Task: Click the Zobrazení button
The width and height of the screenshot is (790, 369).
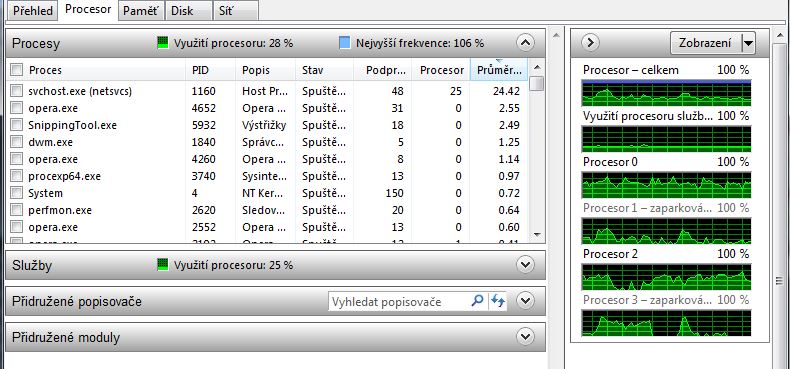Action: click(706, 43)
